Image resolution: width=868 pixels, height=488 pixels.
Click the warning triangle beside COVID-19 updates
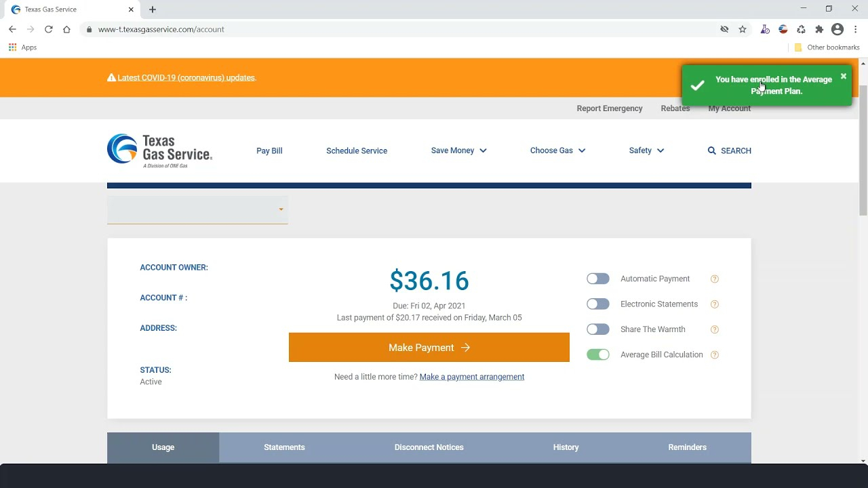coord(111,77)
